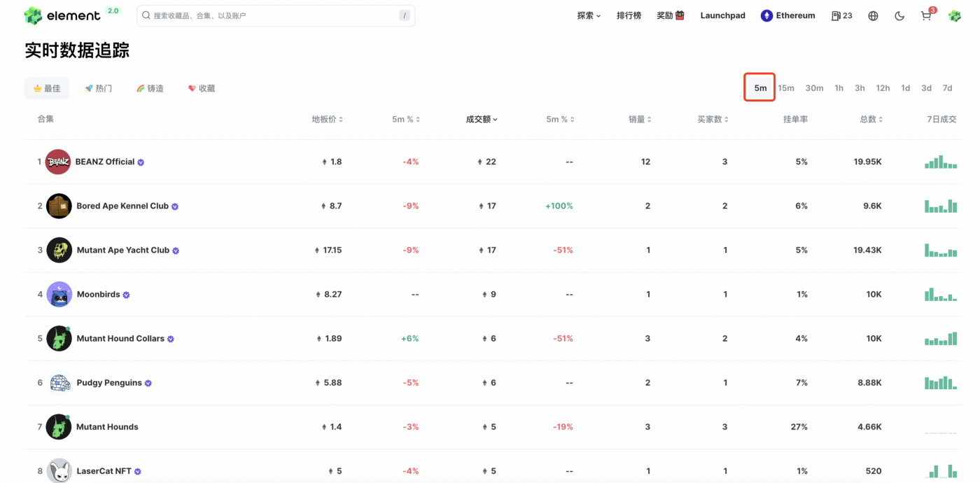Click the Moonbirds avatar
Image resolution: width=980 pixels, height=483 pixels.
[59, 294]
